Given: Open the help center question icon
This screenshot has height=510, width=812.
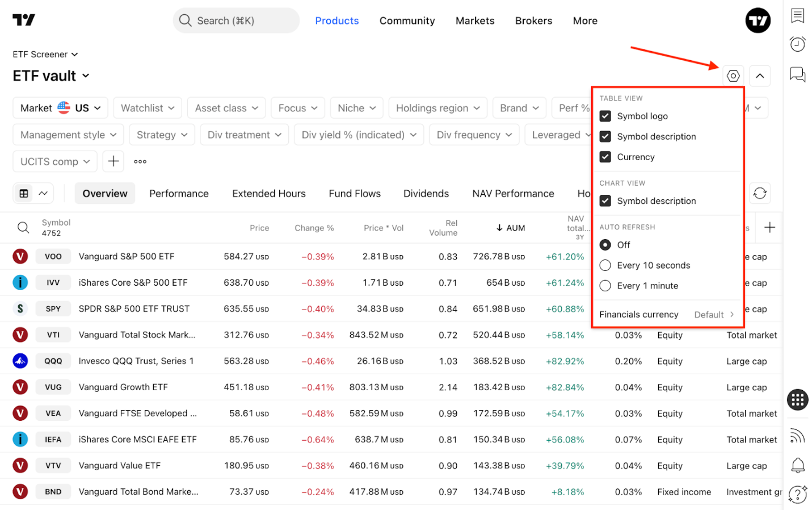Looking at the screenshot, I should pos(797,494).
